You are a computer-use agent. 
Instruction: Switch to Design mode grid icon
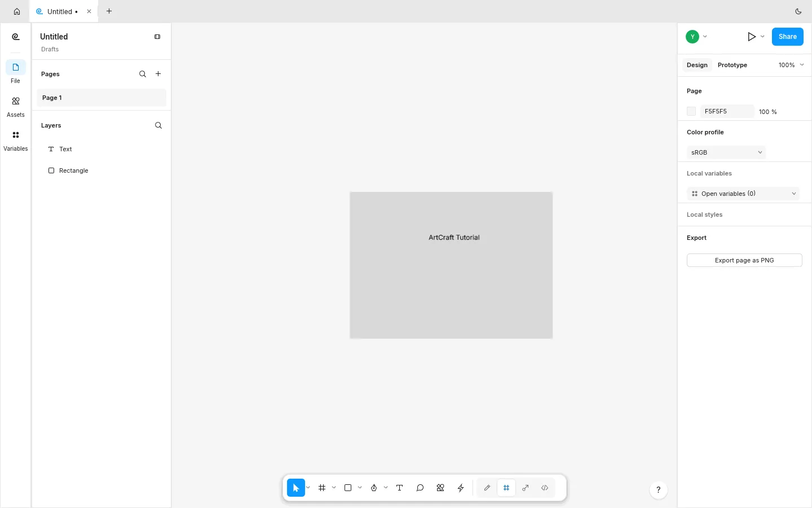[x=506, y=488]
